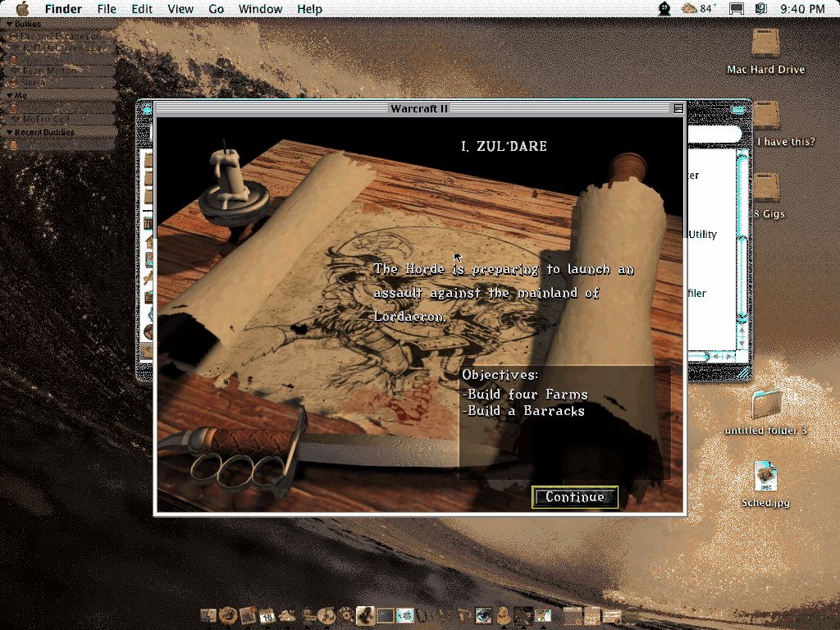Open the calendar dock icon showing 18

pos(267,616)
